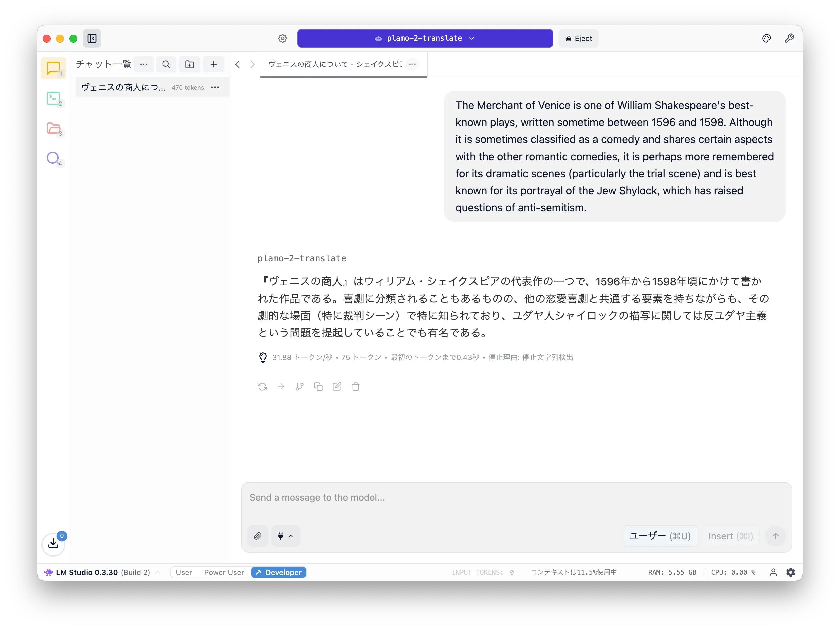The width and height of the screenshot is (840, 630).
Task: Switch to User mode
Action: [x=183, y=572]
